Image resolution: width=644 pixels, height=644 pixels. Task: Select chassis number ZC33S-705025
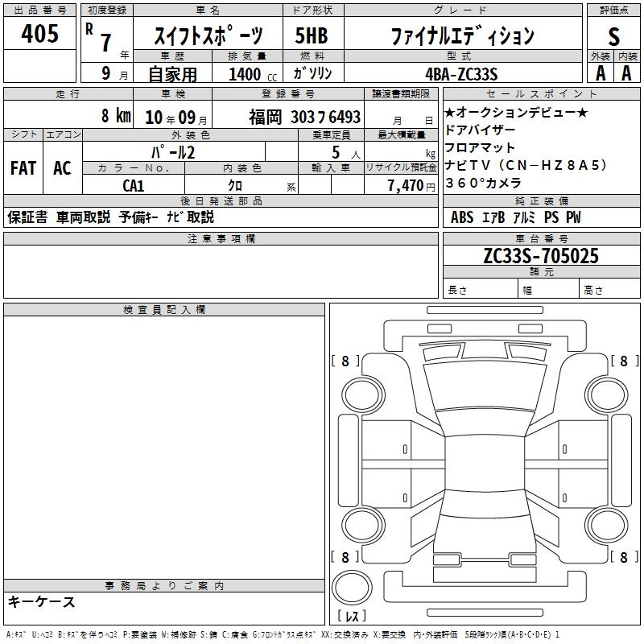(541, 256)
